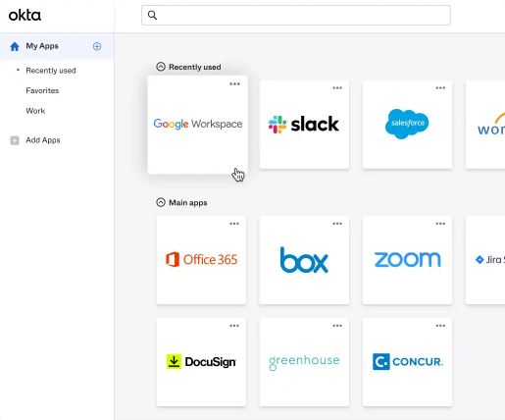The width and height of the screenshot is (505, 420).
Task: Collapse the Recently used section
Action: click(x=161, y=67)
